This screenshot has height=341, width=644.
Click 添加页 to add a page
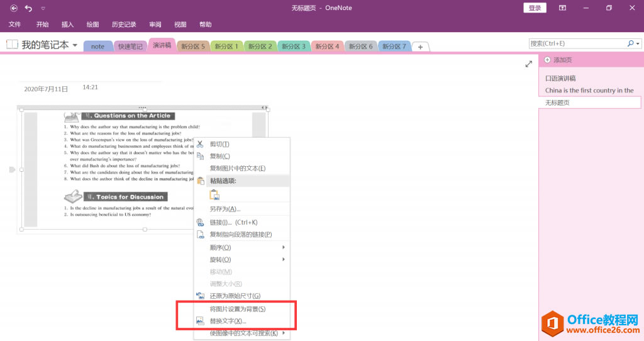pos(558,60)
